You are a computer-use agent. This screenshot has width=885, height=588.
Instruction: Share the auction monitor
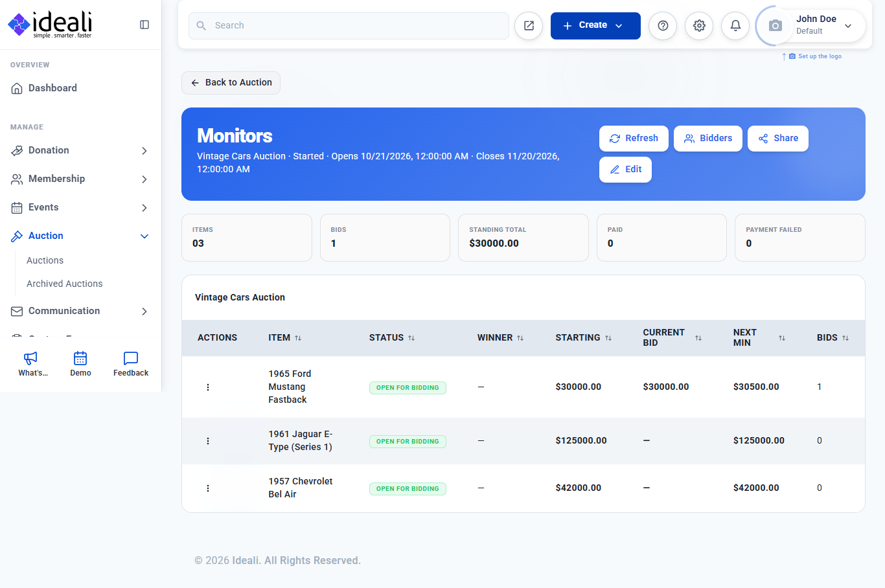pos(778,139)
